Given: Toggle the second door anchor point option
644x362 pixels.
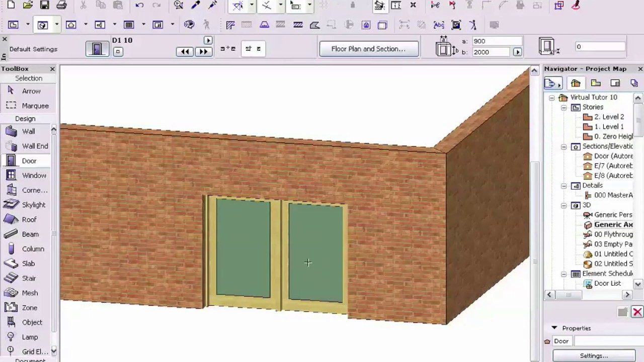Looking at the screenshot, I should pyautogui.click(x=253, y=49).
